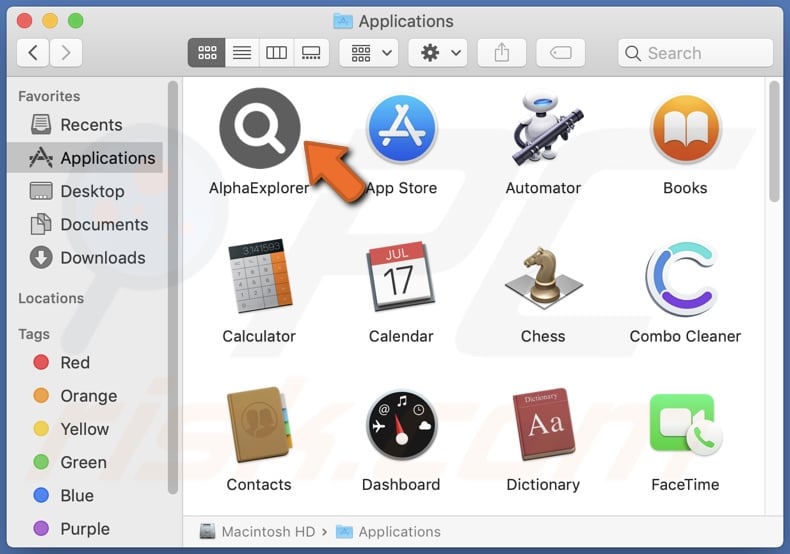Select the Contacts application icon
Image resolution: width=790 pixels, height=554 pixels.
coord(259,424)
